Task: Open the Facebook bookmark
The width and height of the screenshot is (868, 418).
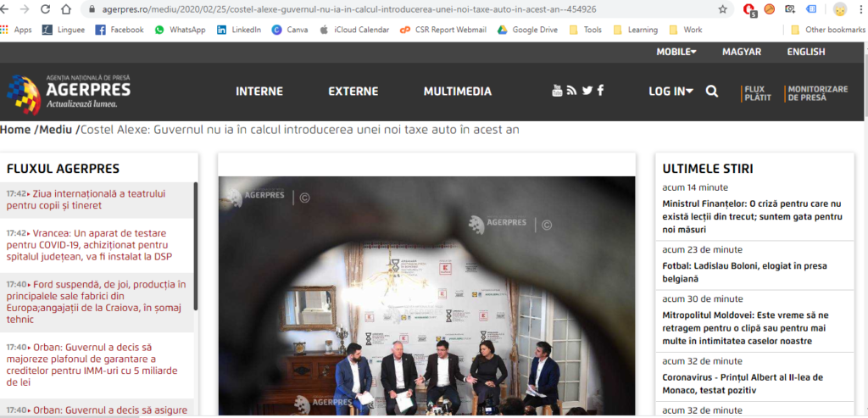Action: tap(119, 30)
